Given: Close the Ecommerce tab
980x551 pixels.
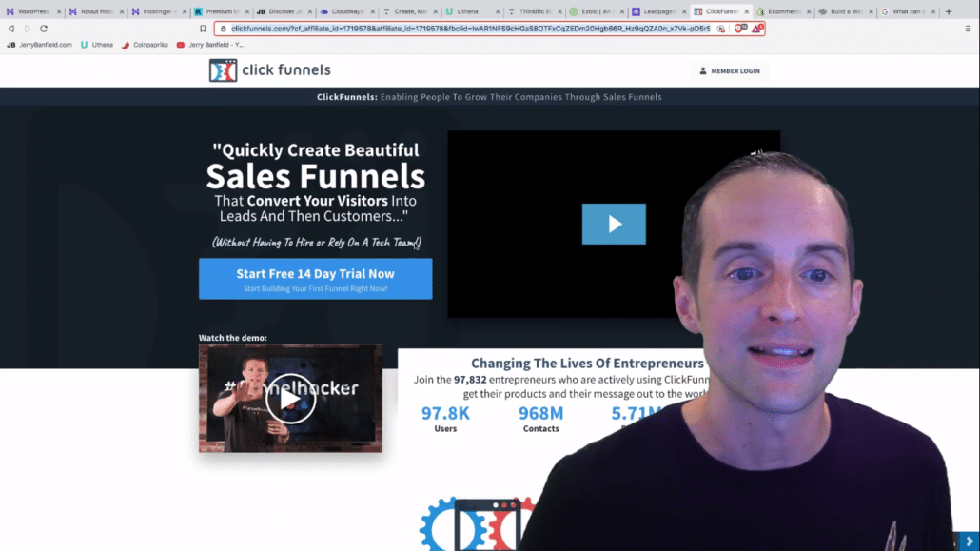Looking at the screenshot, I should point(809,11).
